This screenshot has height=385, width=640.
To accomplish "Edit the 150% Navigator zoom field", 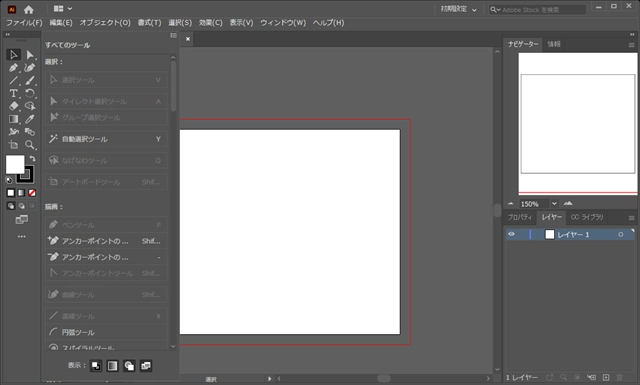I will pos(534,204).
